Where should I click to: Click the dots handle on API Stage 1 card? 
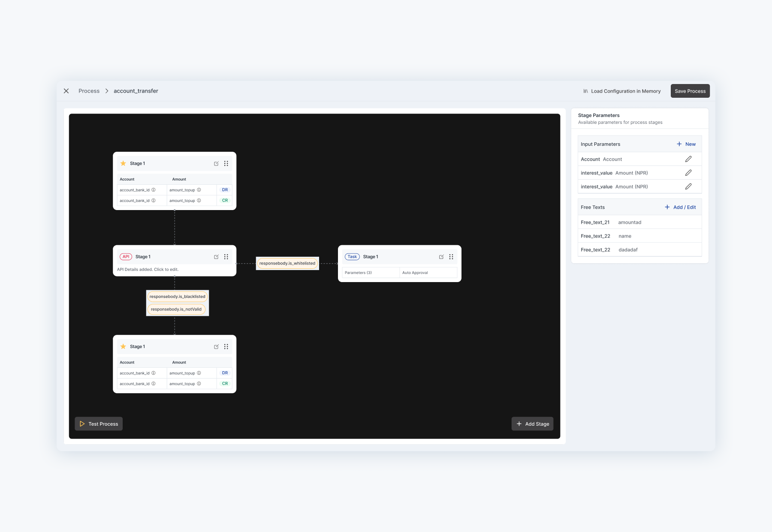226,257
